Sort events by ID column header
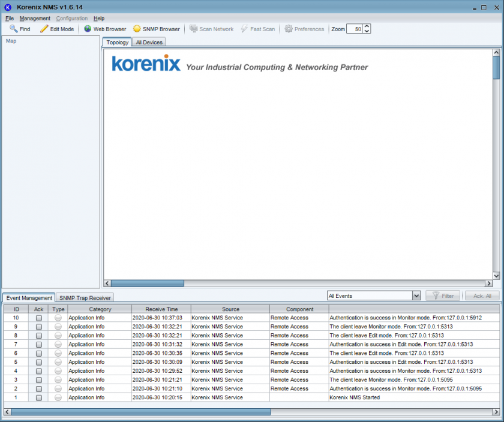 click(x=16, y=309)
